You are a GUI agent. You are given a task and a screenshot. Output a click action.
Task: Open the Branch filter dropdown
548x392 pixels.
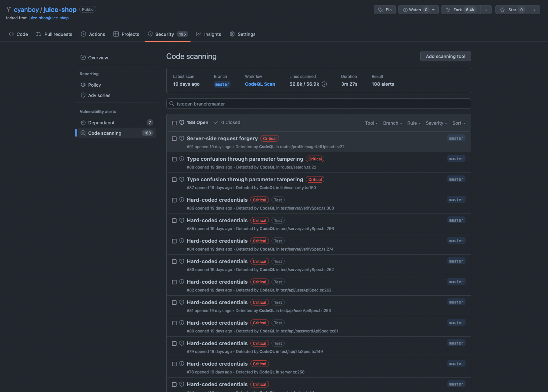pos(392,123)
